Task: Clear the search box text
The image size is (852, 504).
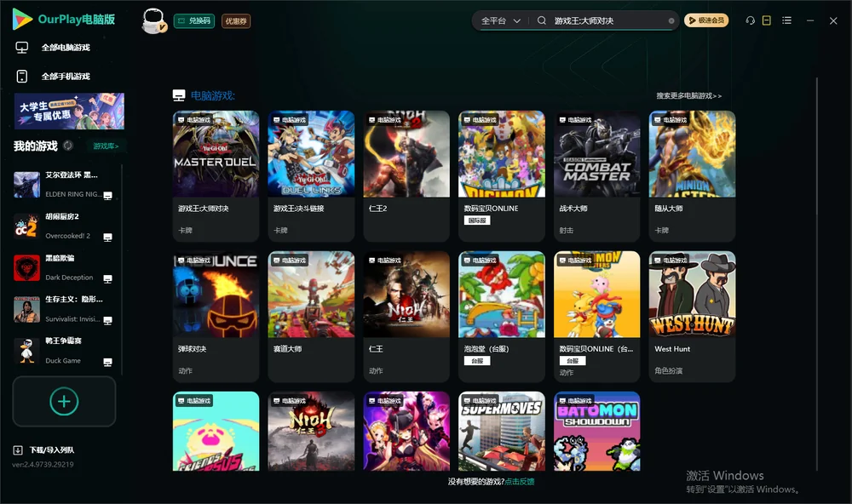Action: pyautogui.click(x=671, y=20)
